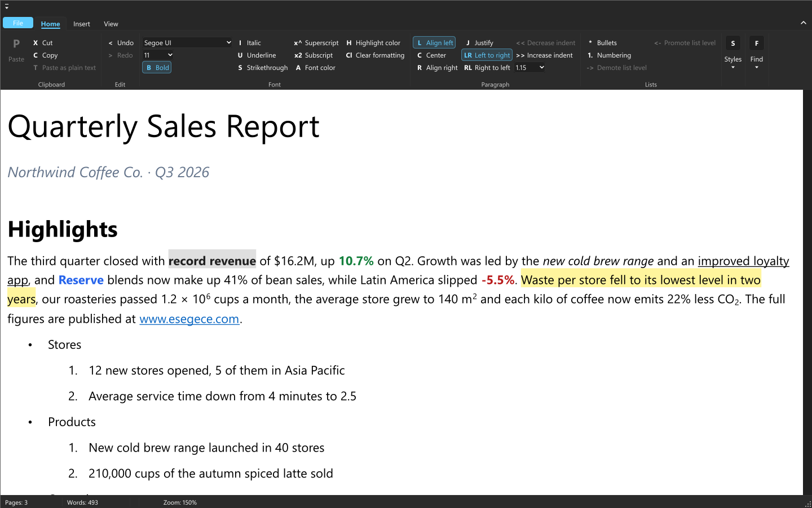This screenshot has width=812, height=508.
Task: Click Clear formatting
Action: (375, 55)
